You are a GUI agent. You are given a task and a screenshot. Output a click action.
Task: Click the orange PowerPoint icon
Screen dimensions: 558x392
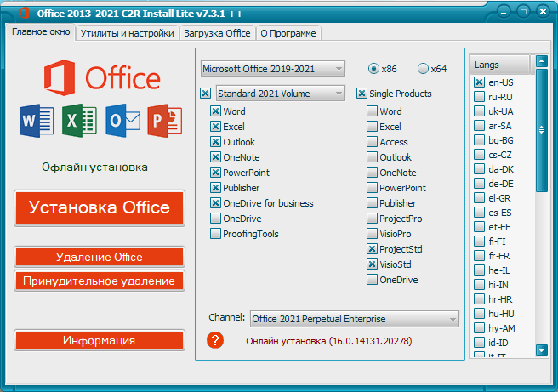164,121
